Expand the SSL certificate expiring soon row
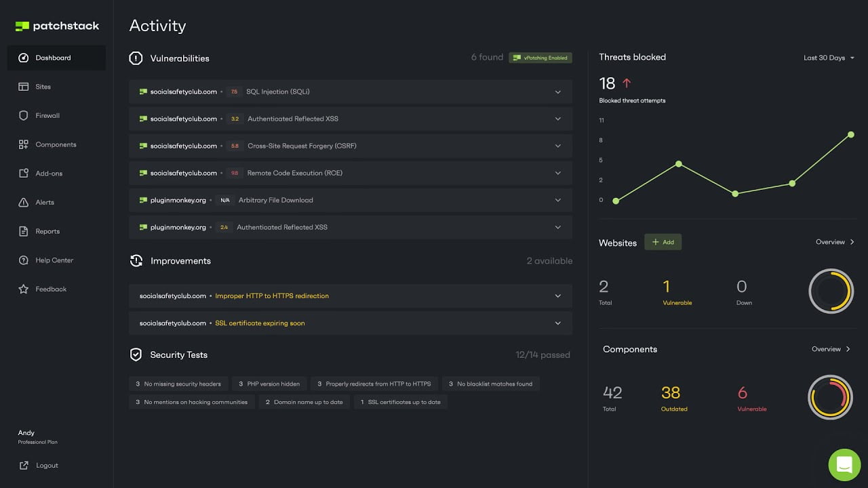The width and height of the screenshot is (868, 488). pos(557,323)
